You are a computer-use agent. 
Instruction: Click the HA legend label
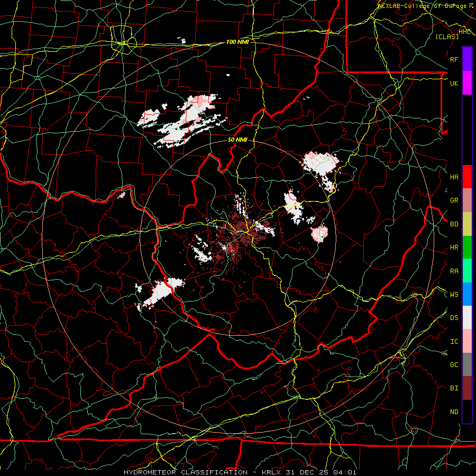[x=454, y=177]
